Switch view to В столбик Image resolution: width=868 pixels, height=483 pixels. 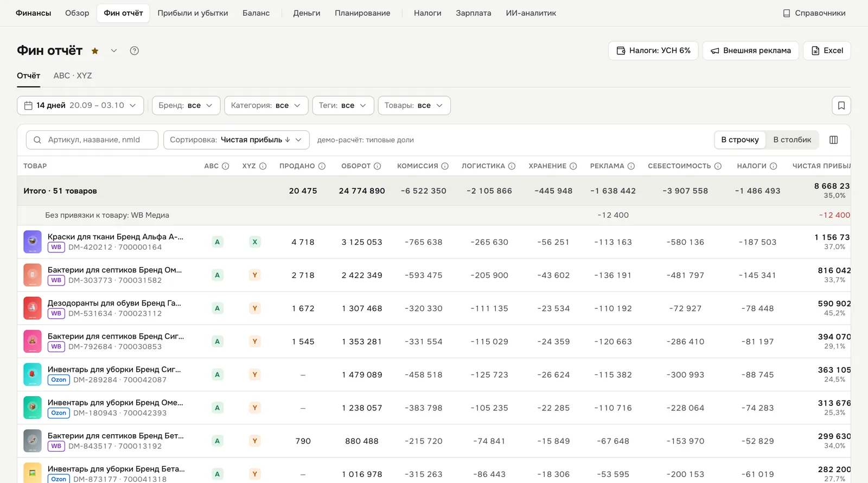[792, 140]
